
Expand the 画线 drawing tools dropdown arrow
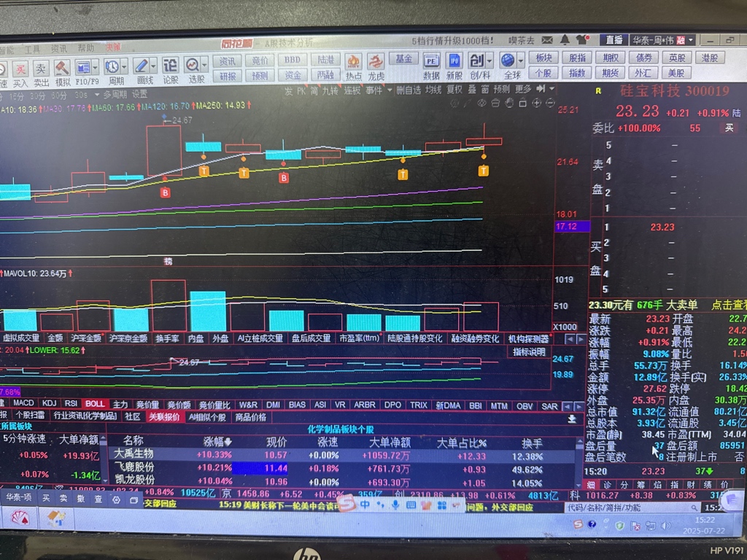pyautogui.click(x=153, y=66)
